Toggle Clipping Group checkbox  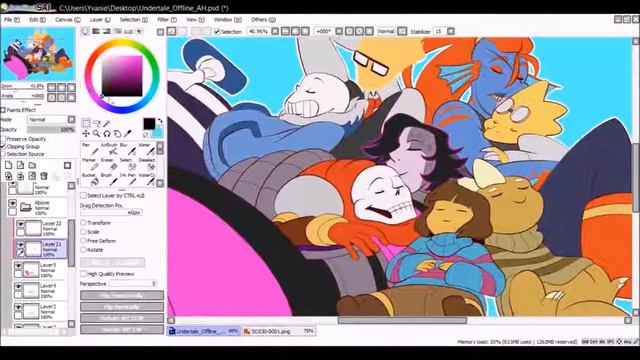coord(3,146)
